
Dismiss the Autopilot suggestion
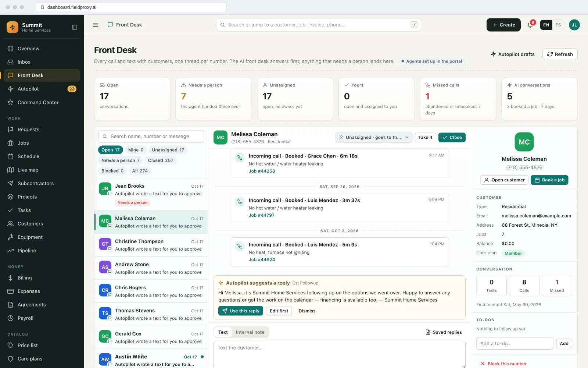[x=307, y=311]
